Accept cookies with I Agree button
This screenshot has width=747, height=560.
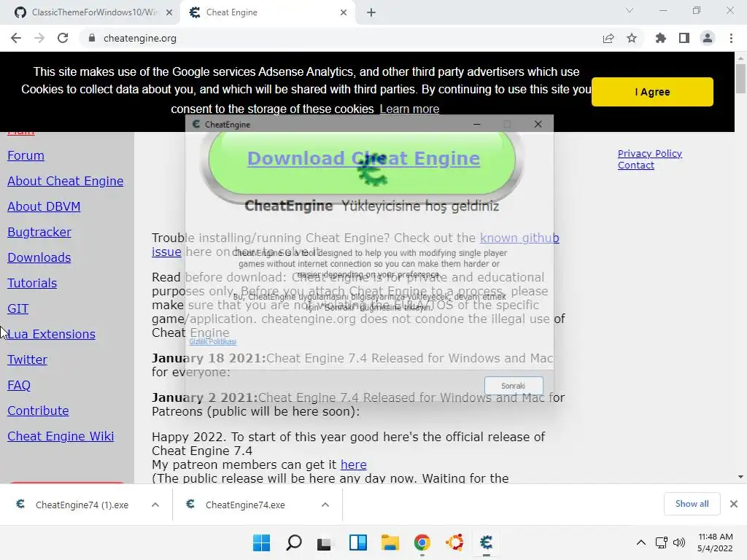point(652,92)
